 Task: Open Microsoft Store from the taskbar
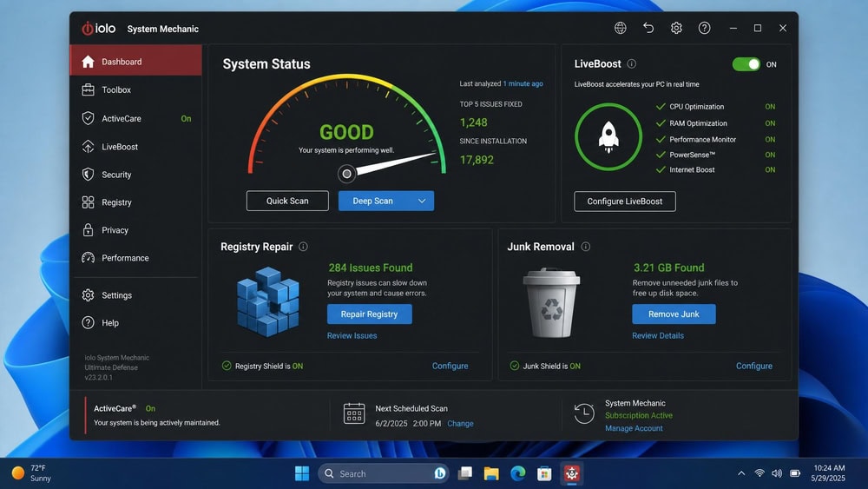click(544, 473)
